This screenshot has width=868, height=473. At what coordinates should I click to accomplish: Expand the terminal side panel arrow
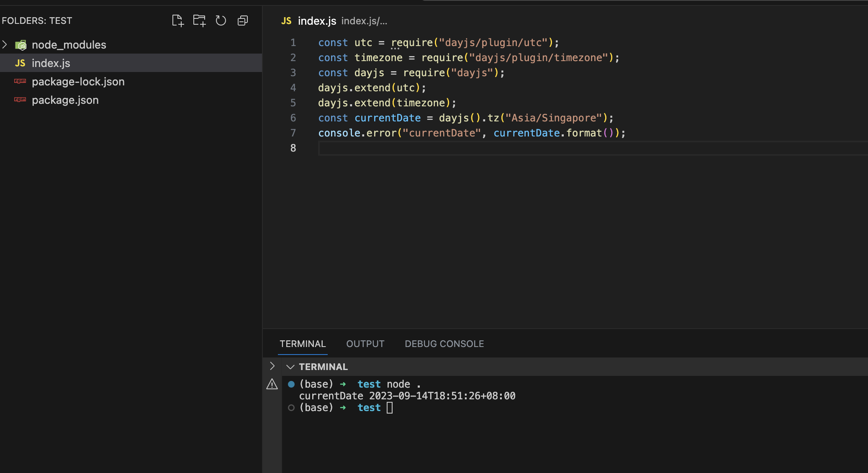[x=272, y=366]
